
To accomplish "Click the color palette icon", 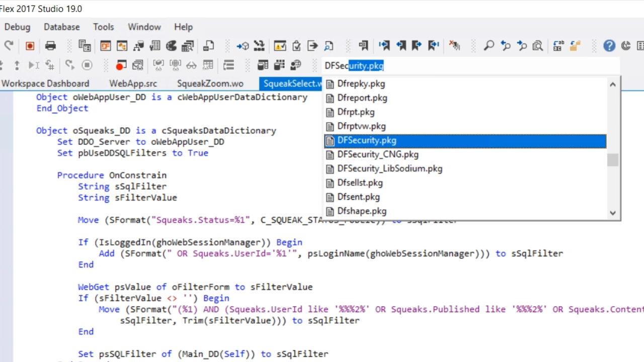I will click(172, 46).
